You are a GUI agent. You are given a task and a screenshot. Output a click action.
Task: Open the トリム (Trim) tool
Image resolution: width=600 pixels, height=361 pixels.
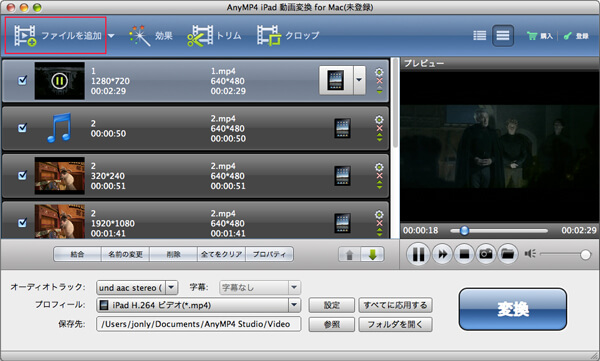pos(214,36)
